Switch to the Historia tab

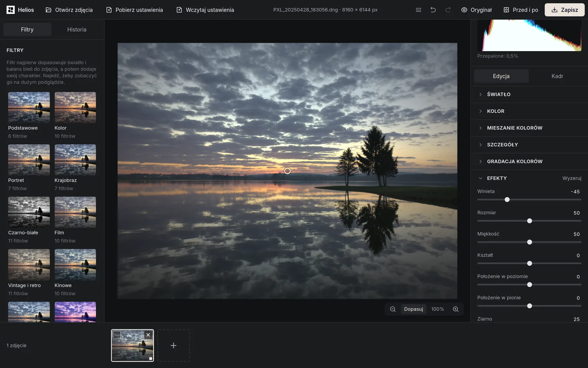click(x=77, y=29)
